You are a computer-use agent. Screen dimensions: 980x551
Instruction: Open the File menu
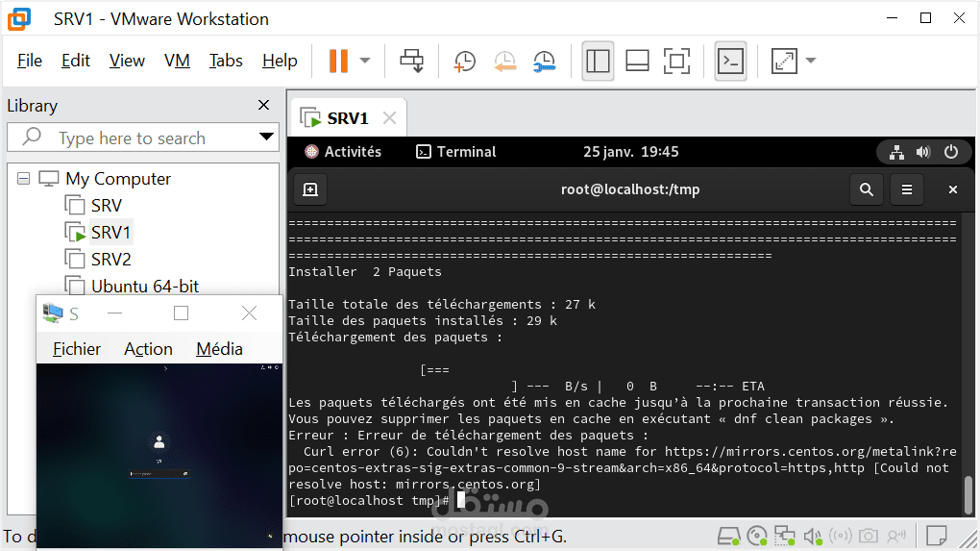click(30, 61)
